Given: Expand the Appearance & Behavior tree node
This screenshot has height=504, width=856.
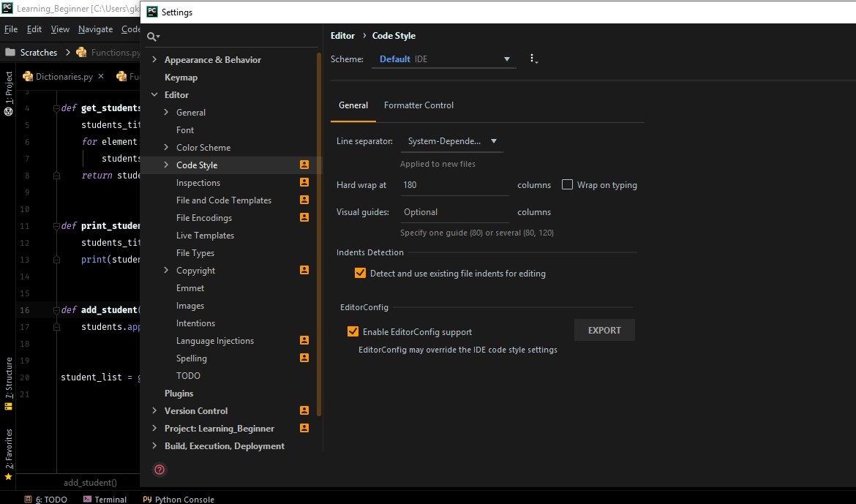Looking at the screenshot, I should [x=154, y=60].
